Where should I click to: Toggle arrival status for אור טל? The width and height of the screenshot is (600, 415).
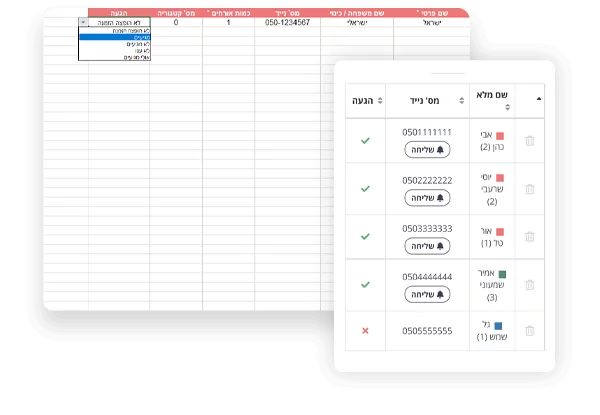coord(365,236)
